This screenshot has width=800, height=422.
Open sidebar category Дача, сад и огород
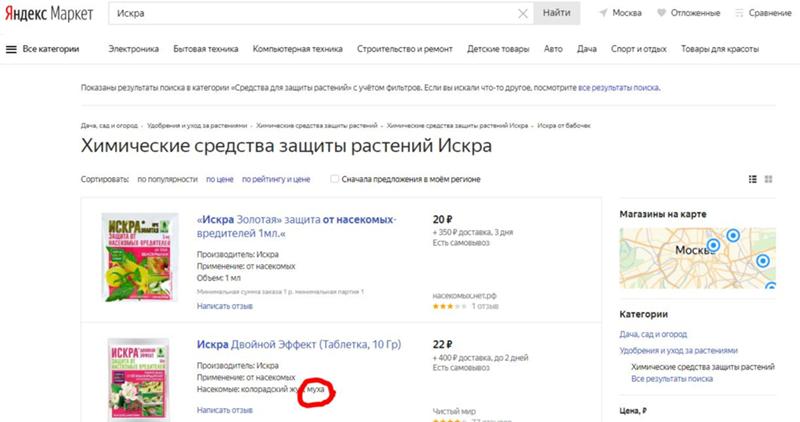(653, 334)
